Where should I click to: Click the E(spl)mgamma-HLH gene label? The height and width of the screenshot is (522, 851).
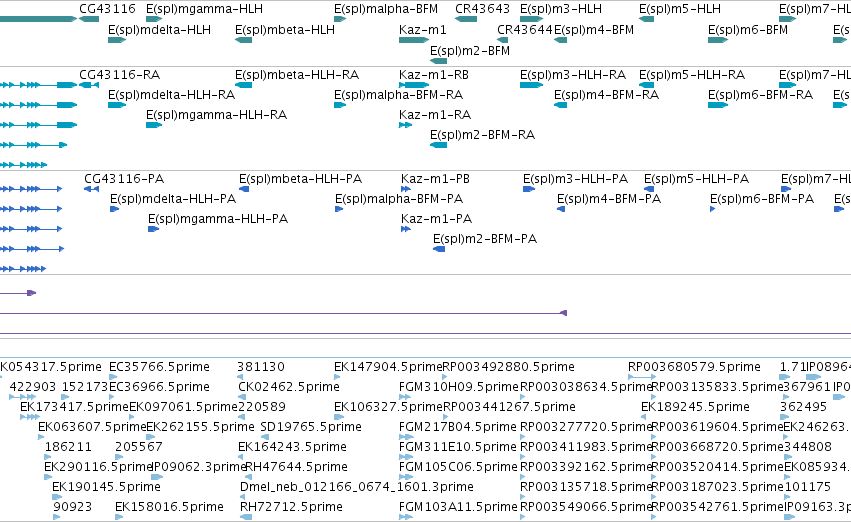[x=205, y=9]
